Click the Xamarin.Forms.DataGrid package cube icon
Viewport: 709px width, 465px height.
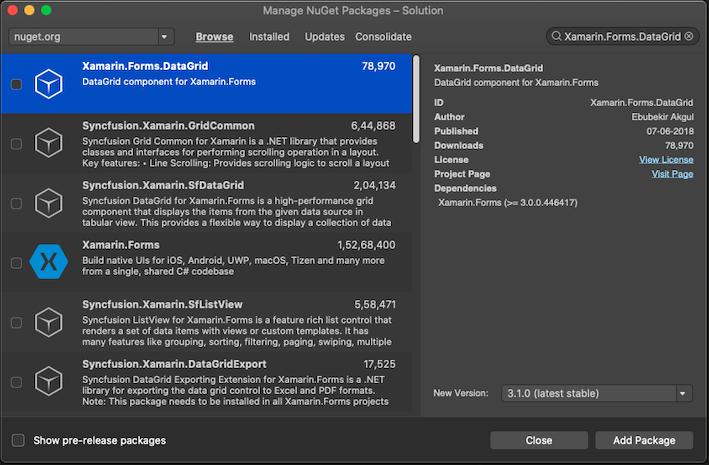click(48, 84)
